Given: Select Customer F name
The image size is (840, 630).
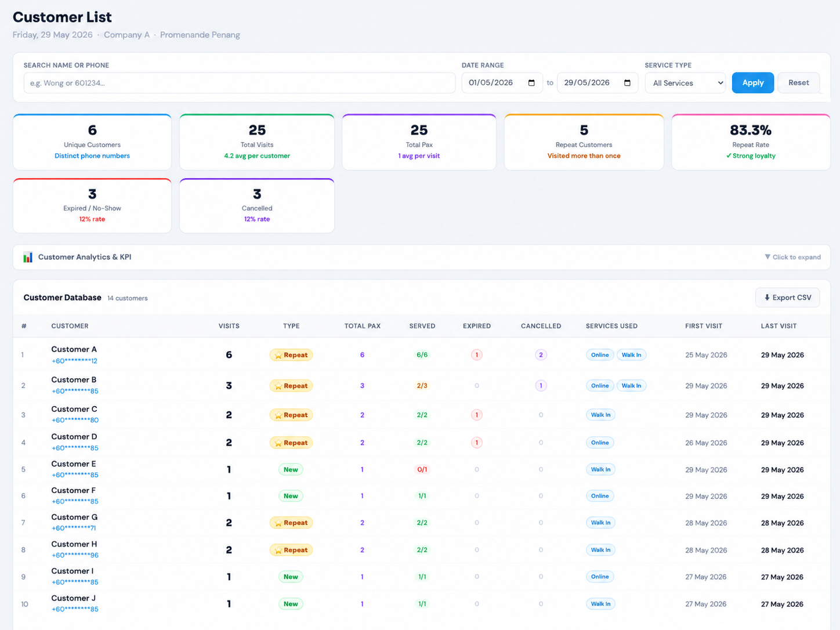Looking at the screenshot, I should 73,491.
